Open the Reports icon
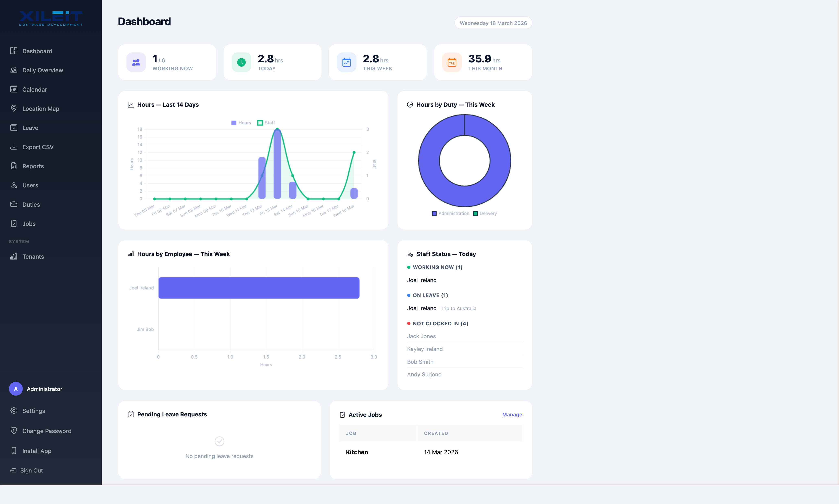Viewport: 839px width, 504px height. [14, 166]
